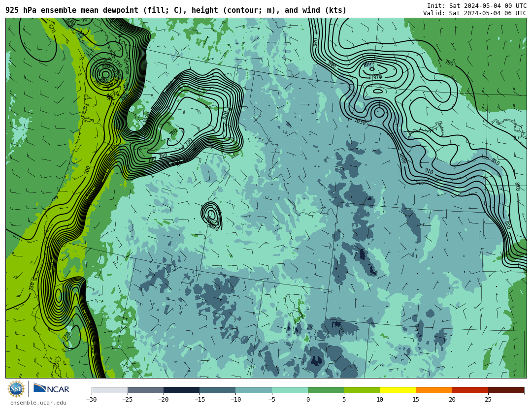The height and width of the screenshot is (409, 532).
Task: Click the 20 colorbar tick label
Action: (x=452, y=400)
